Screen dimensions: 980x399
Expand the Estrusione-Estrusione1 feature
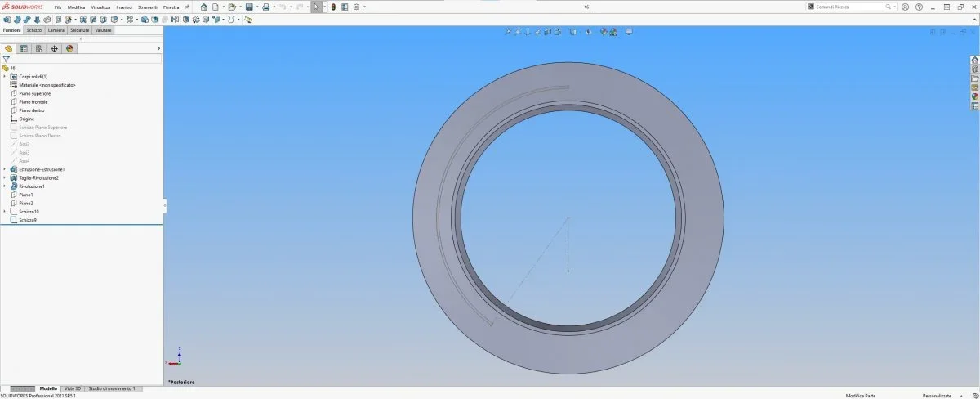click(4, 169)
